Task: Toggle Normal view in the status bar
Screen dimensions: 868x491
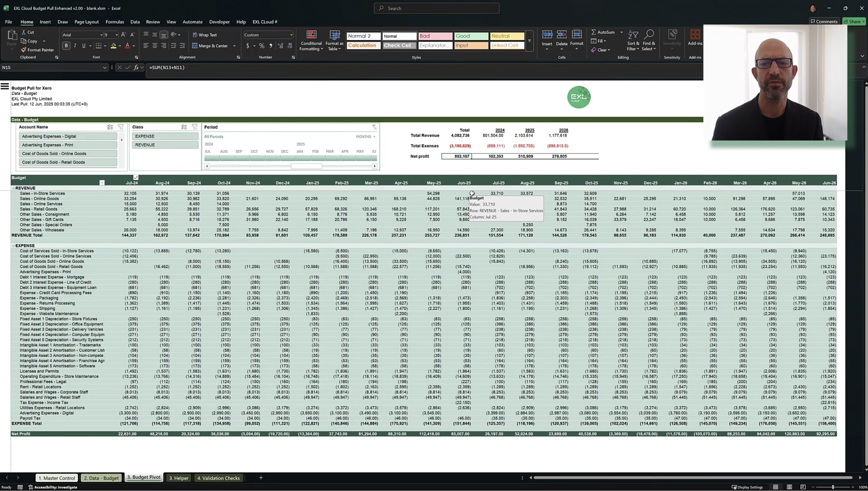Action: pos(776,487)
